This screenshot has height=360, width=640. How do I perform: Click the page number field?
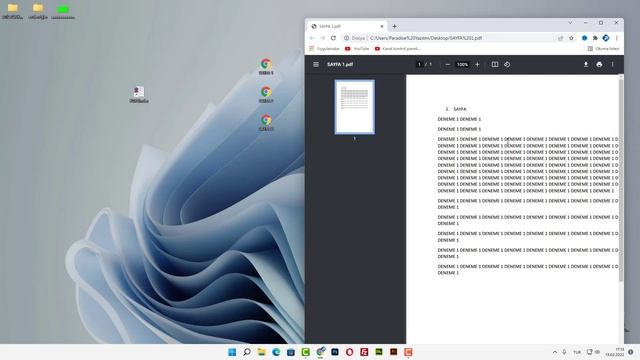(419, 64)
